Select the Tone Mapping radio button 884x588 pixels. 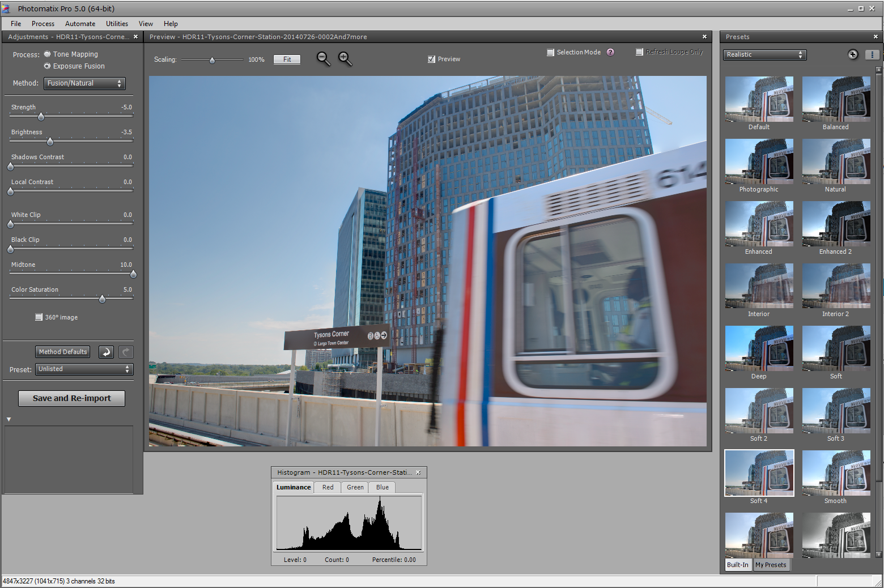47,54
